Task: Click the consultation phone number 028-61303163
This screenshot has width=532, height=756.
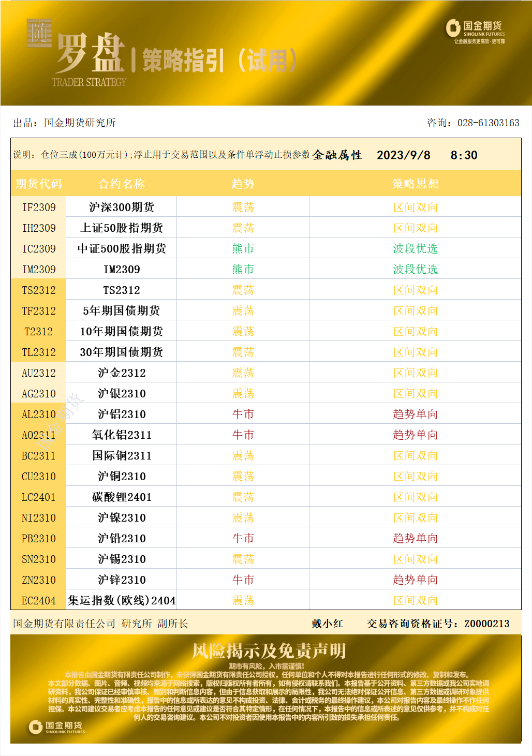Action: [x=488, y=123]
